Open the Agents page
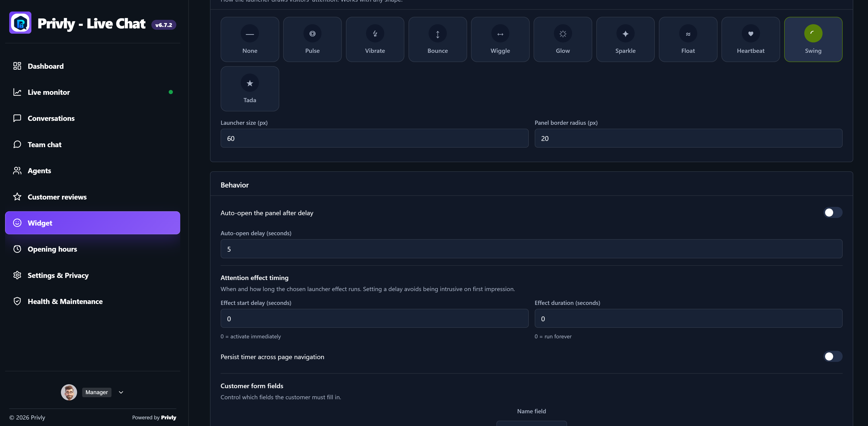The width and height of the screenshot is (868, 426). point(93,171)
